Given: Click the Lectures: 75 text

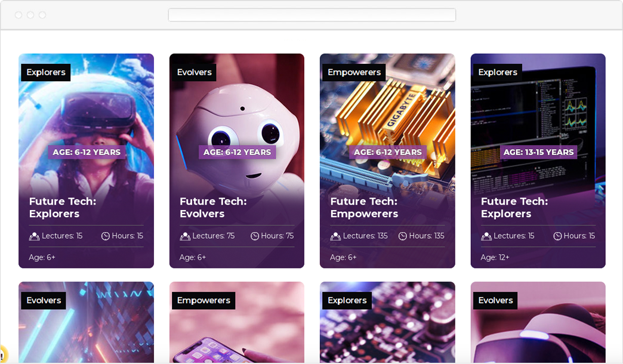Looking at the screenshot, I should click(214, 236).
